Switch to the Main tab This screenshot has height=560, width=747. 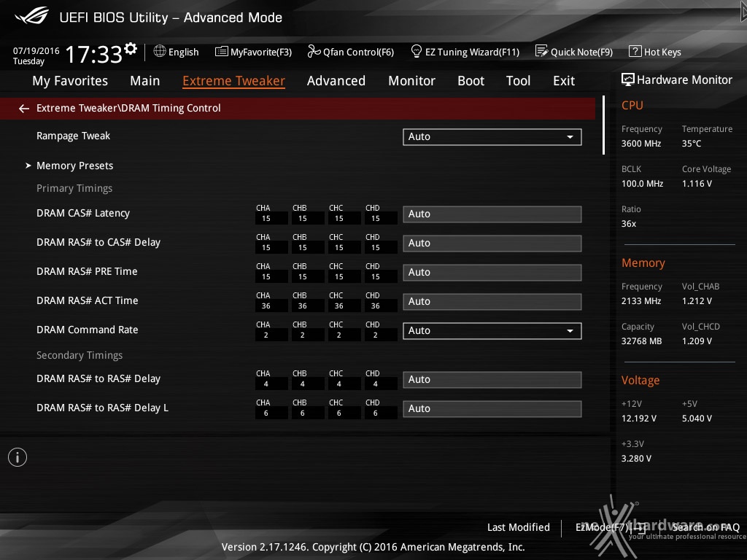[x=145, y=81]
